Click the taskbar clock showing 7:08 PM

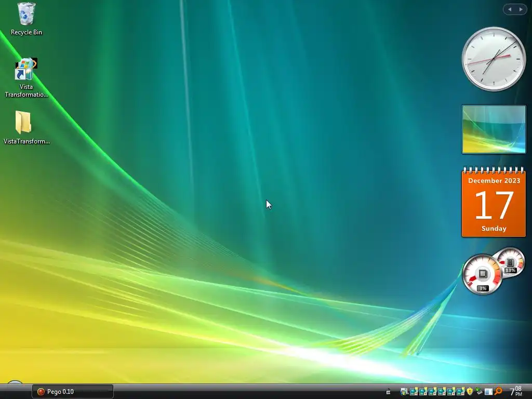tap(516, 391)
